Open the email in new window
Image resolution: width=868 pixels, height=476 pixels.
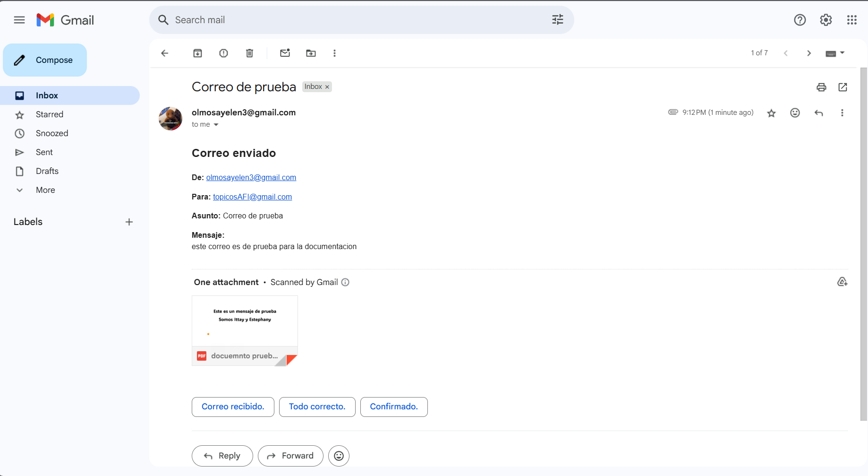843,87
